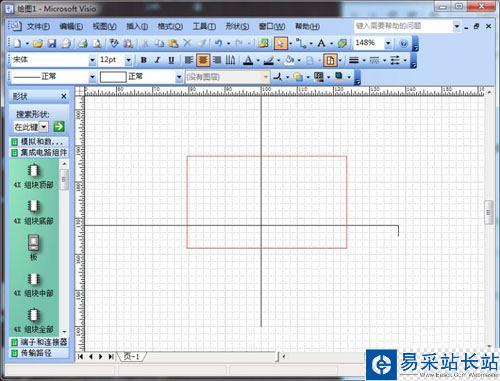Open the 148% zoom dropdown
Screen dimensions: 500x381
[x=388, y=43]
